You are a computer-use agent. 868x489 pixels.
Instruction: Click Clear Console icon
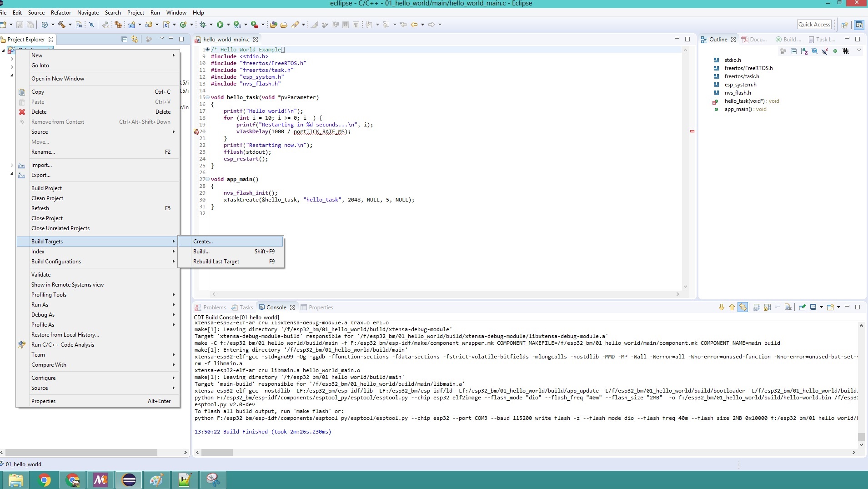[788, 307]
